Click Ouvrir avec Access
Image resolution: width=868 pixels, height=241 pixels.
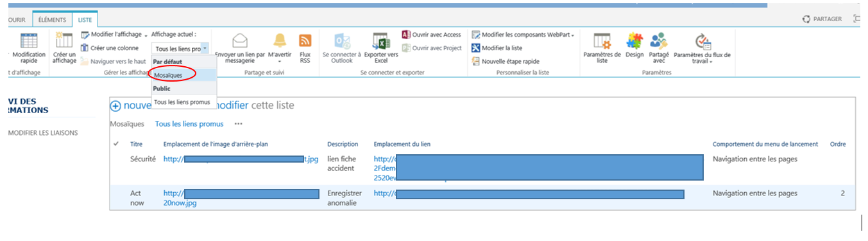pos(432,35)
